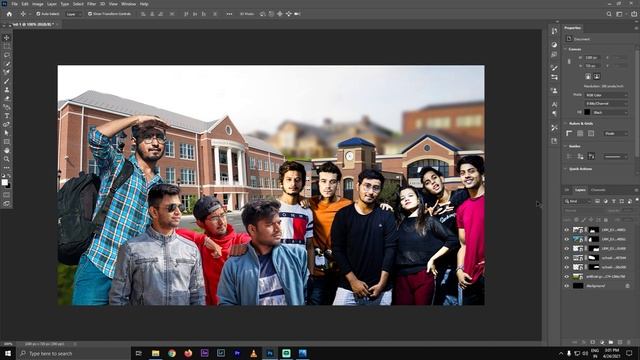This screenshot has width=640, height=360.
Task: Collapse the Canvas section
Action: [565, 49]
